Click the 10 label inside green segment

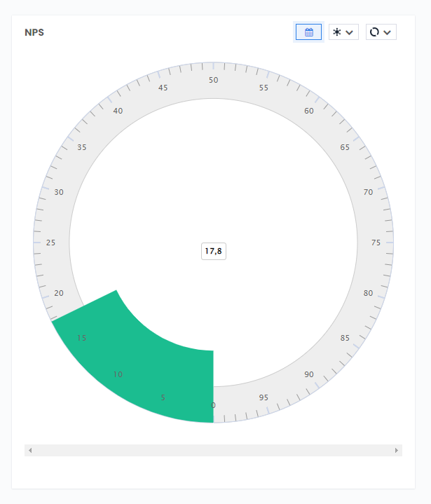pos(118,374)
